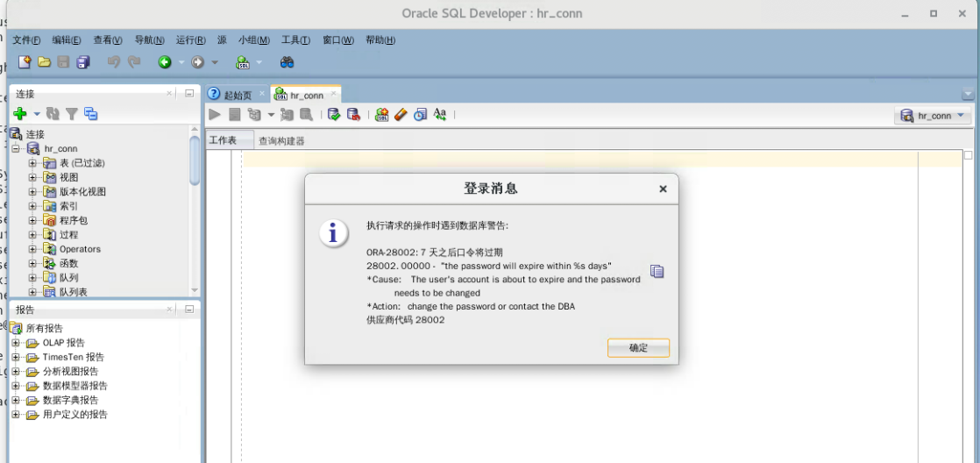Expand the 表 (已过滤) tree node

pyautogui.click(x=32, y=163)
